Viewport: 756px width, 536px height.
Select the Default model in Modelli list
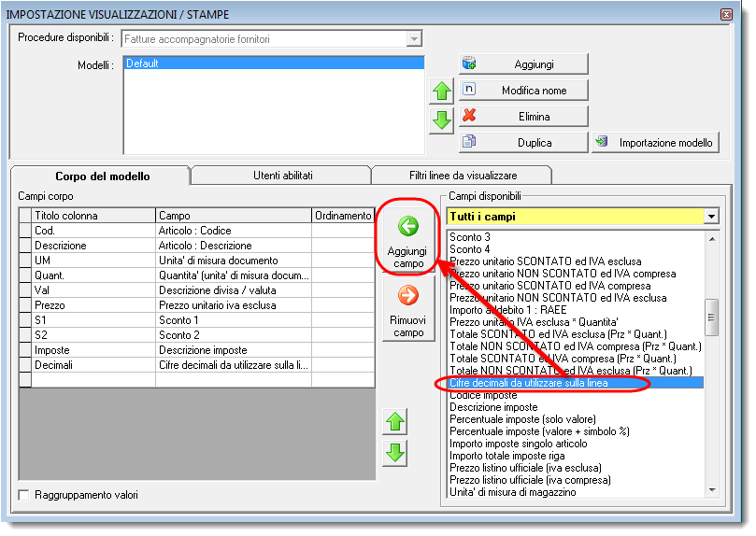274,63
